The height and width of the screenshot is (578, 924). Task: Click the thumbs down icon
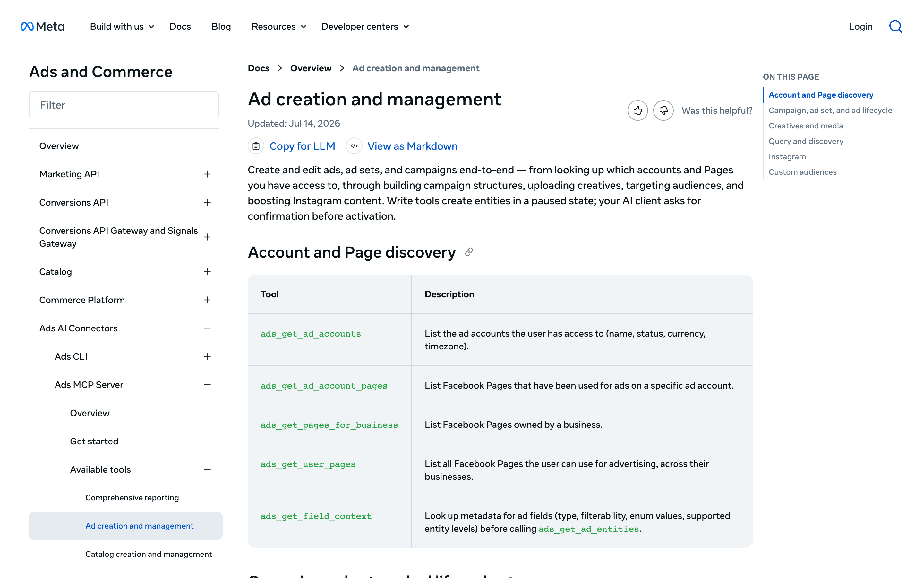coord(663,110)
